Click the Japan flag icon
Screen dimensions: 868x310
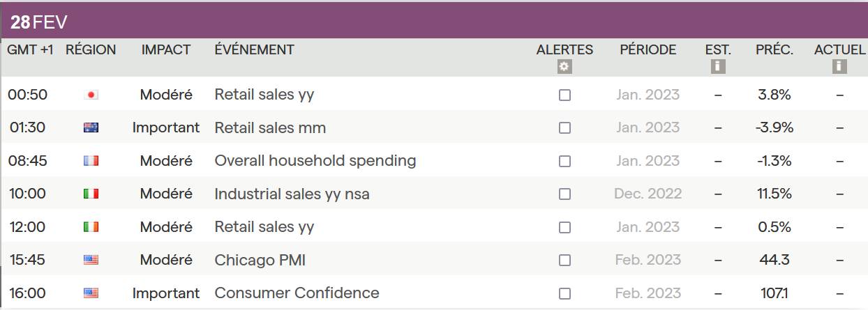click(91, 95)
